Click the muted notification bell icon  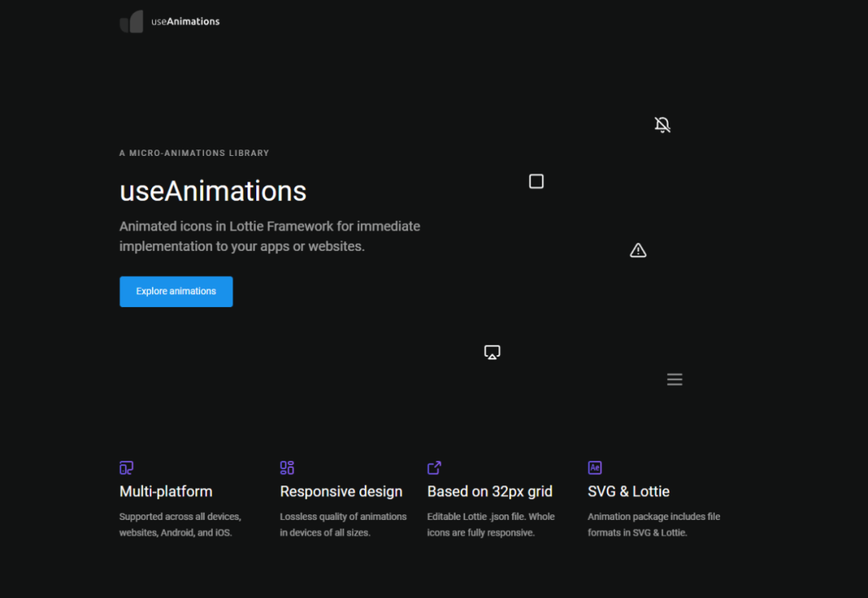pyautogui.click(x=662, y=125)
